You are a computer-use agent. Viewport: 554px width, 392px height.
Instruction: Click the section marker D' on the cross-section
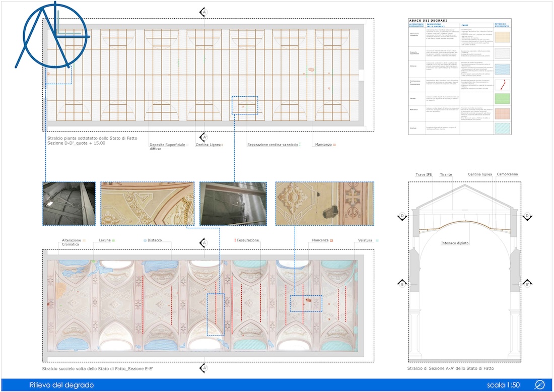pos(527,217)
